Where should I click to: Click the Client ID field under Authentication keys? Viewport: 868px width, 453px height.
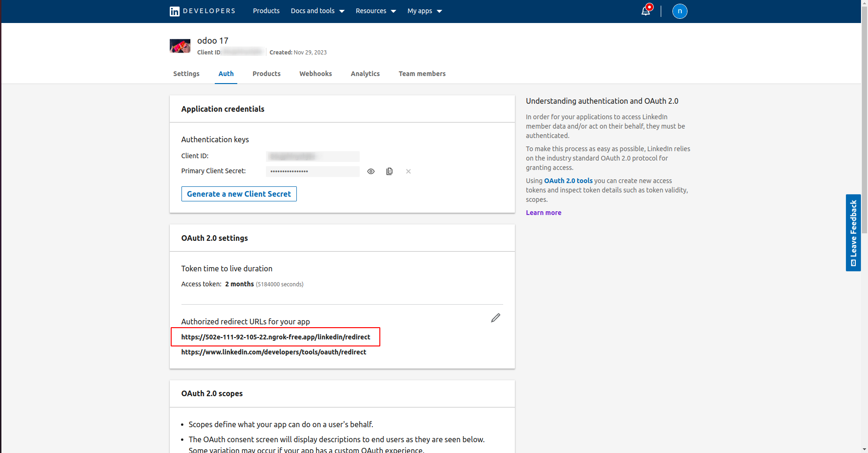coord(313,156)
